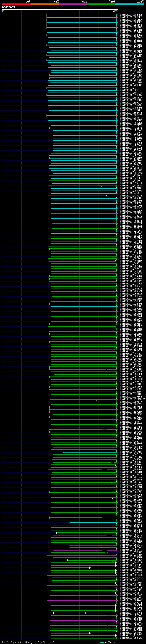Click label UniRef100_B9XOJ1

point(131,93)
